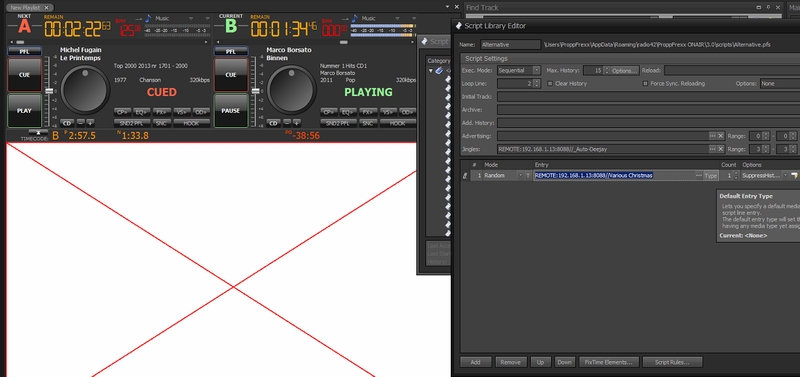Click the Initial Track input field

[x=648, y=96]
